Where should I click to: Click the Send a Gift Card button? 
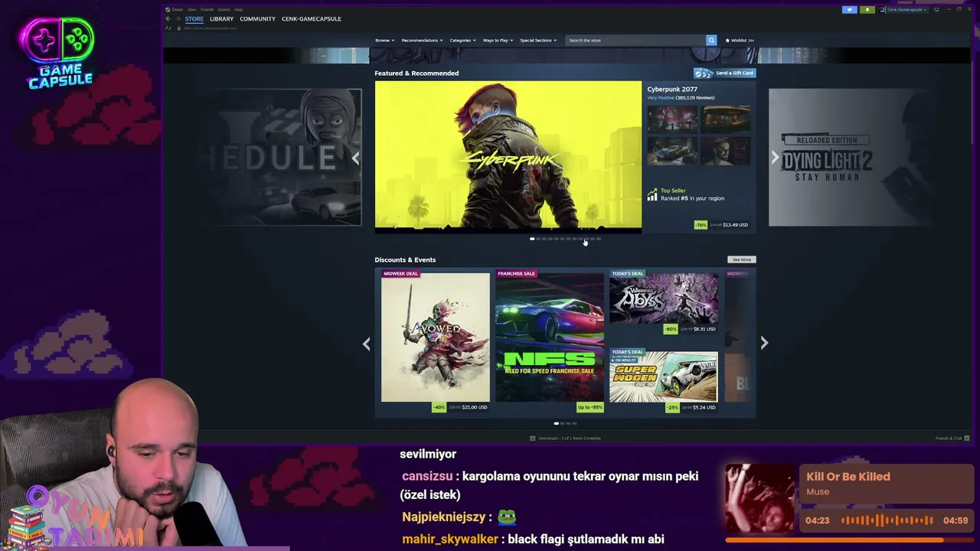tap(724, 73)
